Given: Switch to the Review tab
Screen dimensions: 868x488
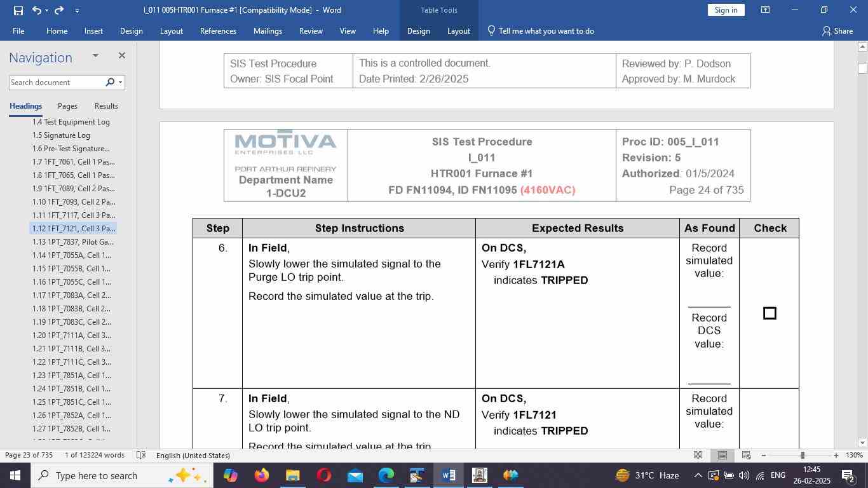Looking at the screenshot, I should click(x=311, y=30).
